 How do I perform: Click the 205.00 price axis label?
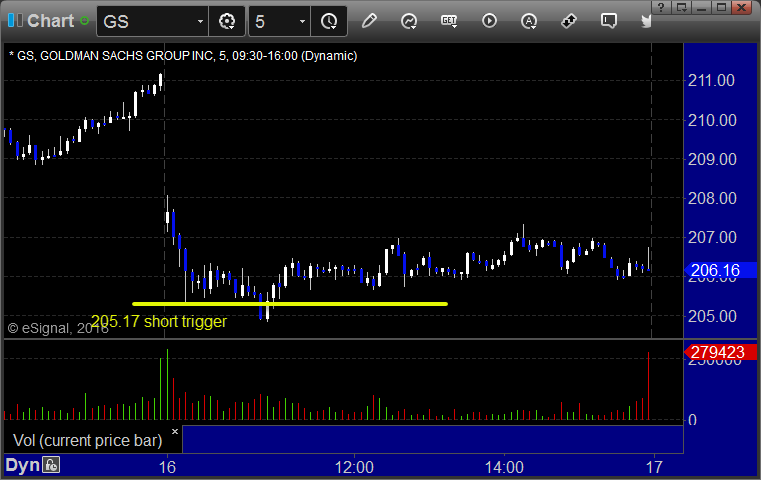[x=712, y=316]
